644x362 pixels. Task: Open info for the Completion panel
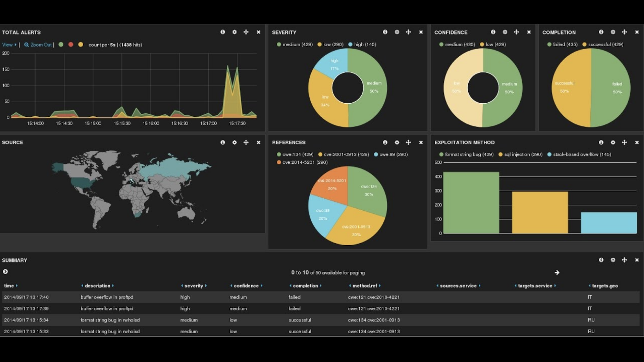click(x=601, y=32)
